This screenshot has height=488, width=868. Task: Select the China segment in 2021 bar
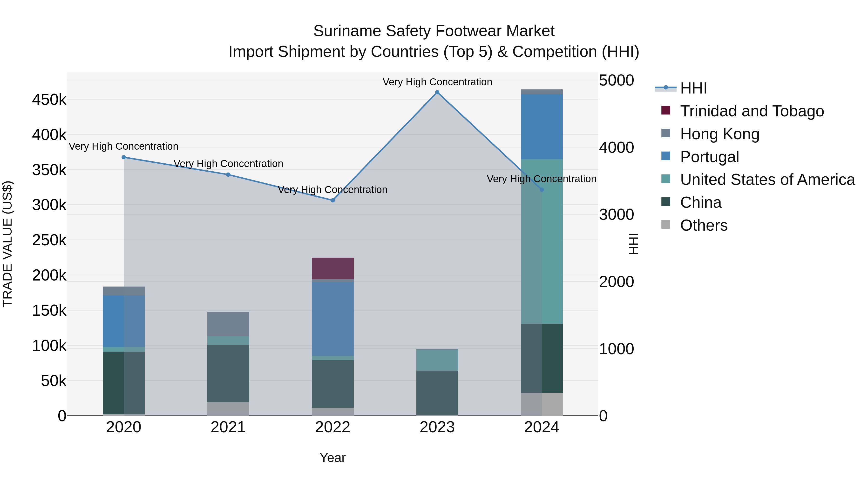[228, 373]
